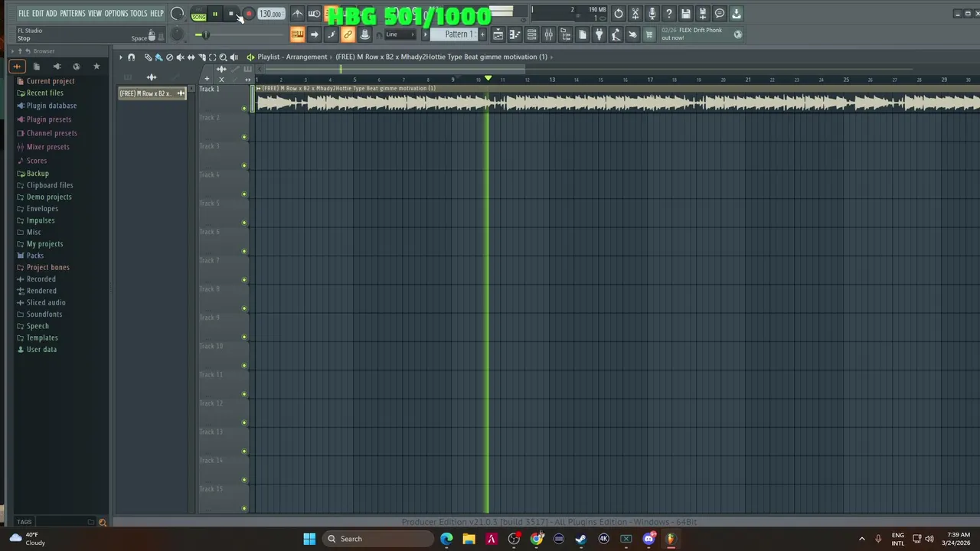This screenshot has height=551, width=980.
Task: Expand the My projects folder
Action: [x=40, y=244]
